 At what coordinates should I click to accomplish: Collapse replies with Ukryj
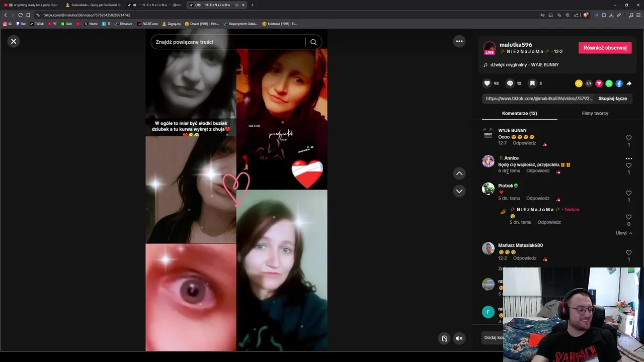pyautogui.click(x=624, y=233)
